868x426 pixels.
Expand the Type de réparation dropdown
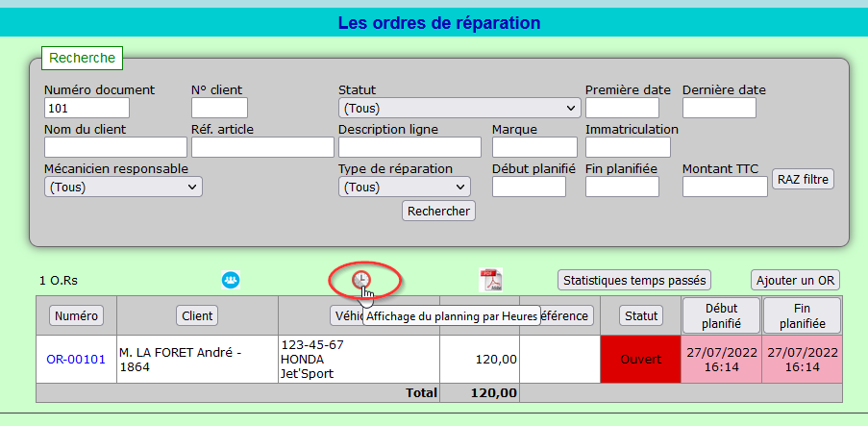click(404, 187)
